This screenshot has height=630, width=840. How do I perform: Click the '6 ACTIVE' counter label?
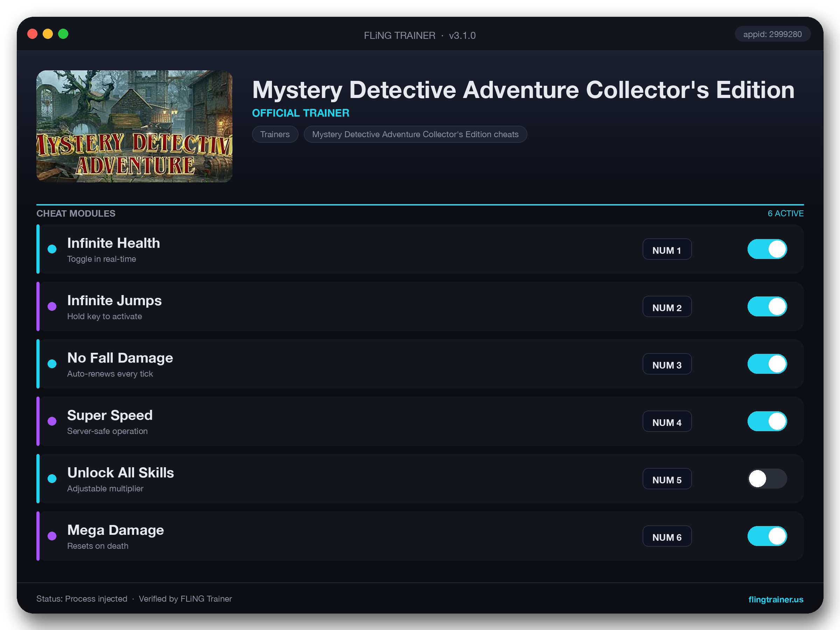point(785,213)
